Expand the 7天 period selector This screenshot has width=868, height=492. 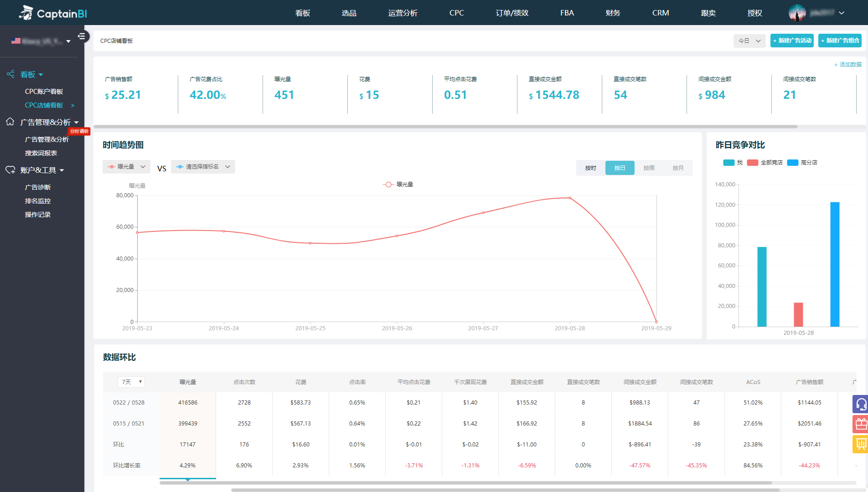tap(131, 382)
